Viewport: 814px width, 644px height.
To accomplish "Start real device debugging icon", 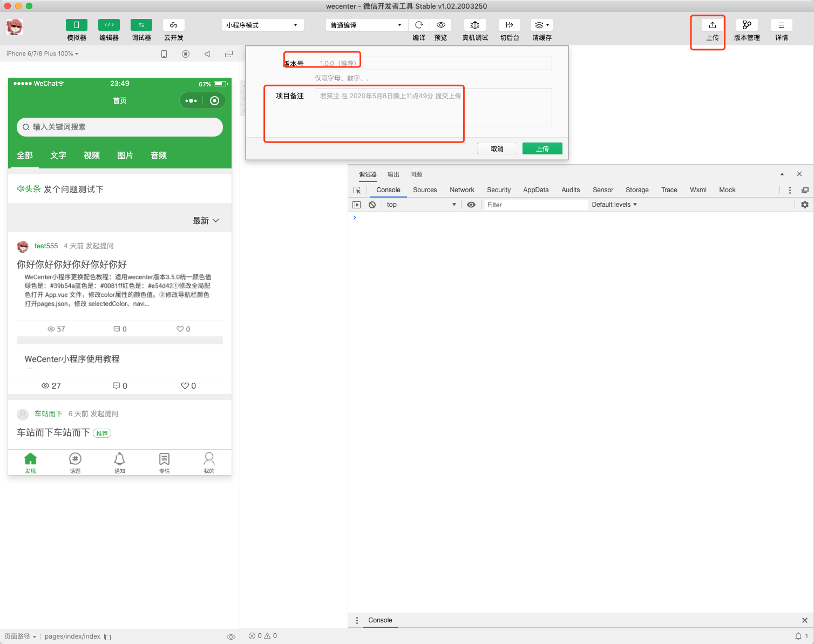I will click(x=475, y=25).
